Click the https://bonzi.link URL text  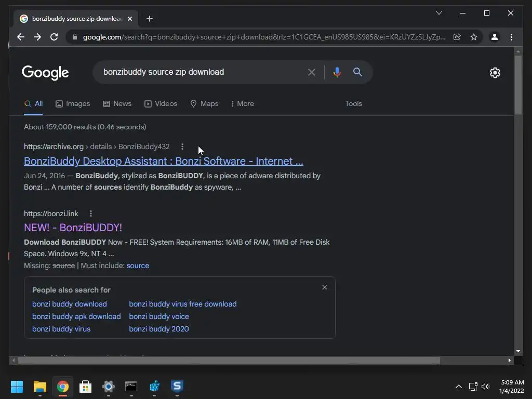(51, 214)
